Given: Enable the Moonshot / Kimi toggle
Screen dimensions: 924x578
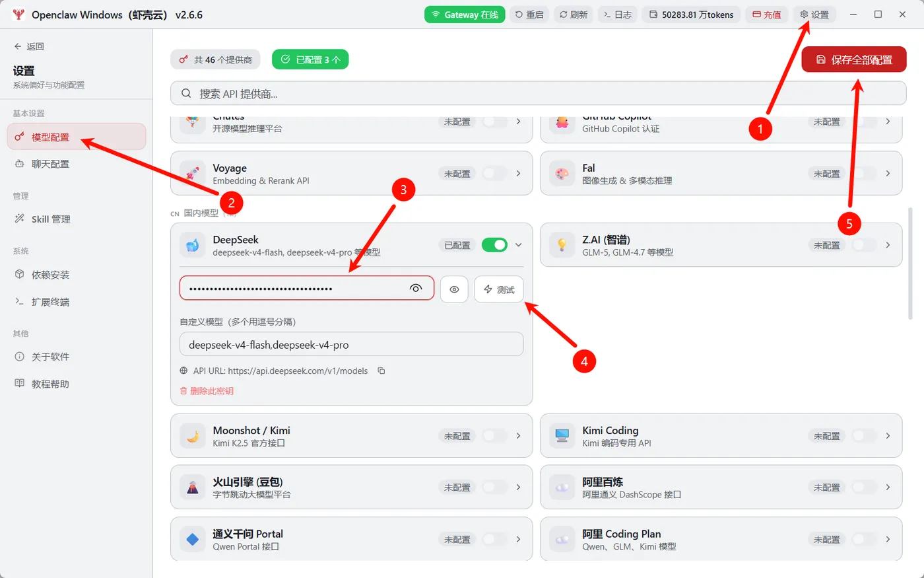Looking at the screenshot, I should pyautogui.click(x=494, y=436).
